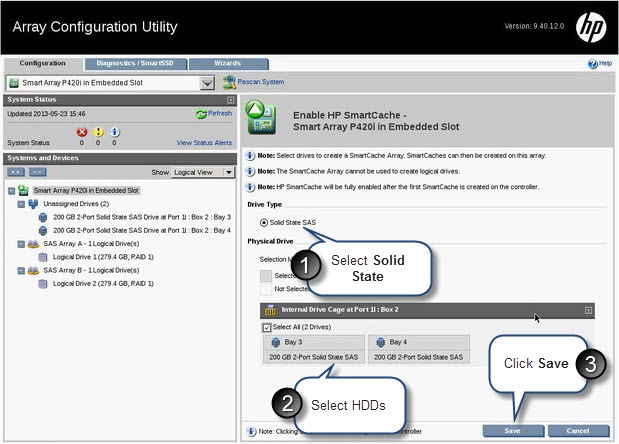Click the Unassigned Drives group icon

(x=33, y=204)
